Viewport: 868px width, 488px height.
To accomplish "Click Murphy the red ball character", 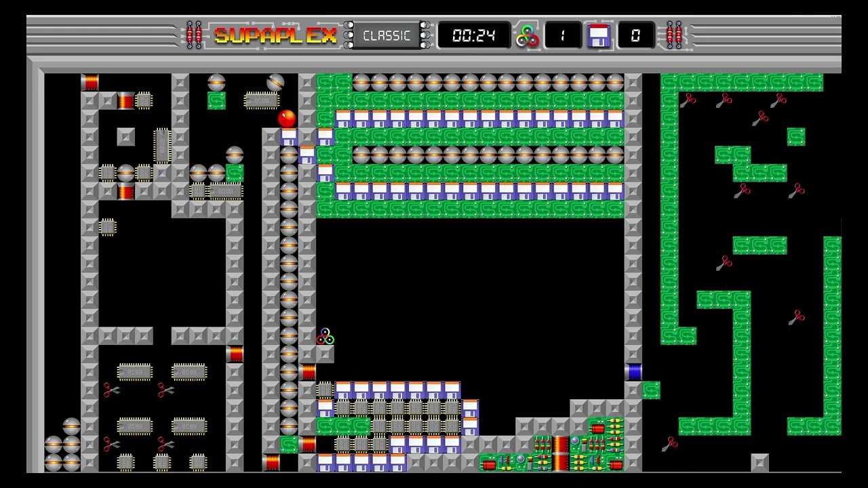I will (287, 119).
